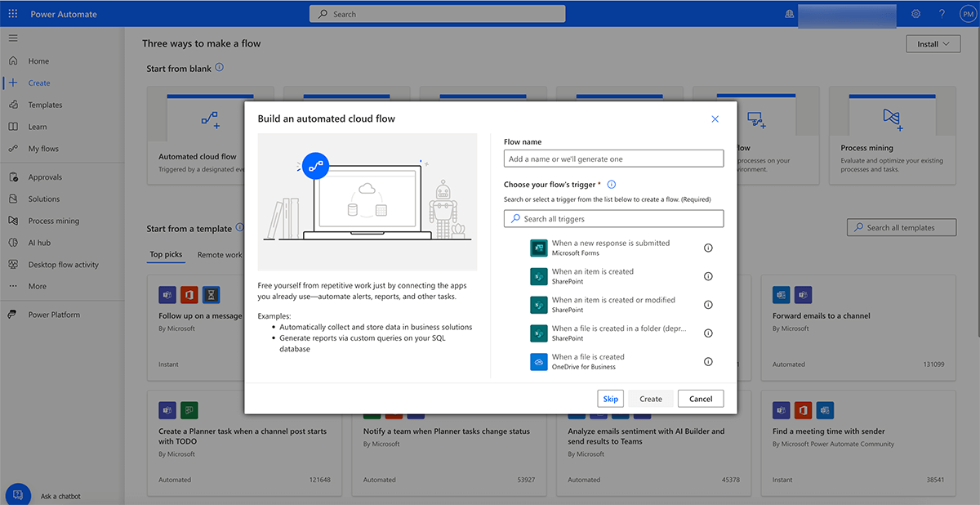Click the Ask a chatbot icon

point(18,494)
